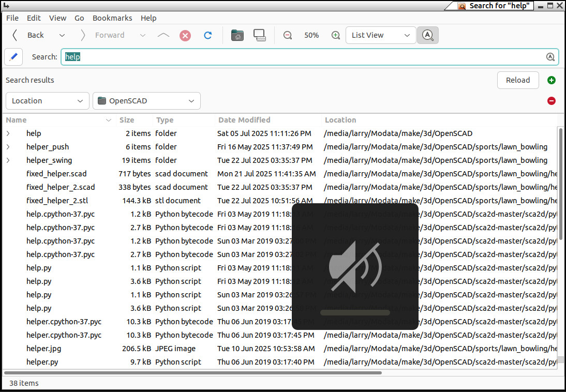Click the zoom out magnifier icon
Image resolution: width=566 pixels, height=392 pixels.
(288, 35)
